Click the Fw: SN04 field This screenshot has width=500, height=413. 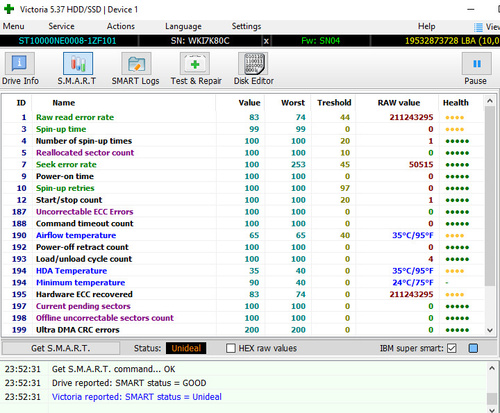point(321,41)
